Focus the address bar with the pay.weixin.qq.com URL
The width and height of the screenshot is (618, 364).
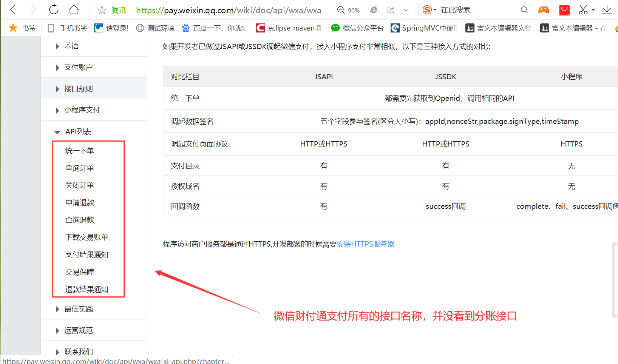[x=230, y=10]
